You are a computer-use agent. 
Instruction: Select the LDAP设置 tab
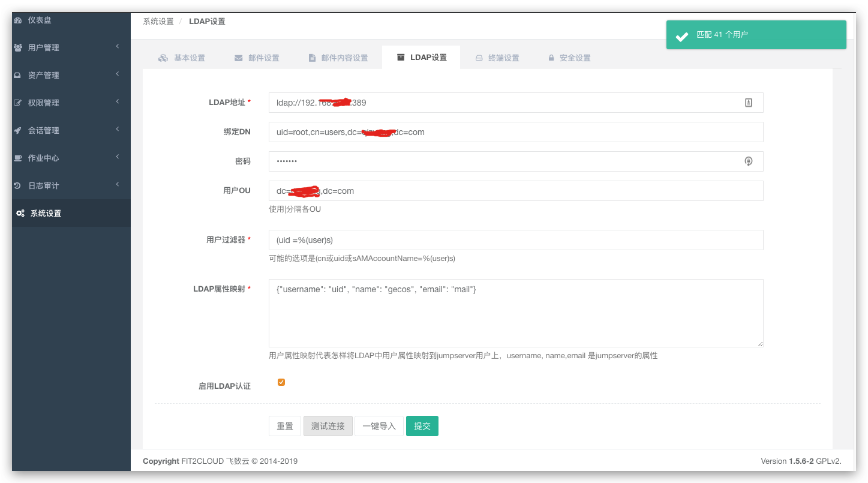click(421, 58)
